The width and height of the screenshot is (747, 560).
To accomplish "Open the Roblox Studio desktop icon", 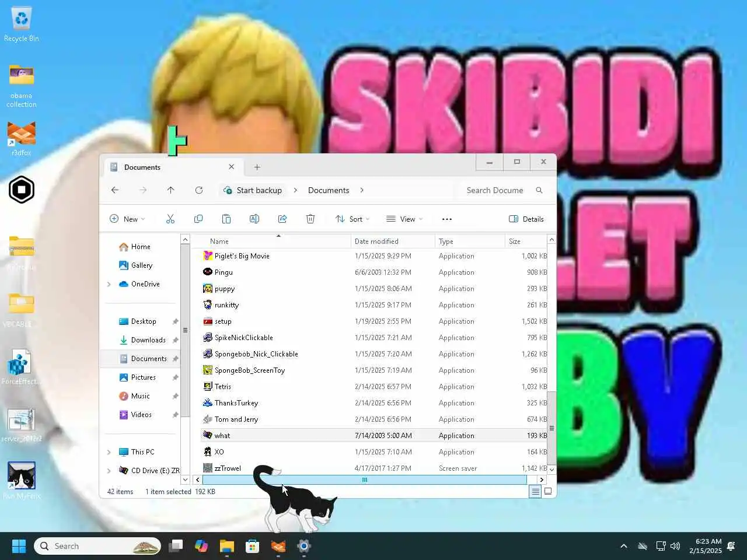I will click(22, 190).
